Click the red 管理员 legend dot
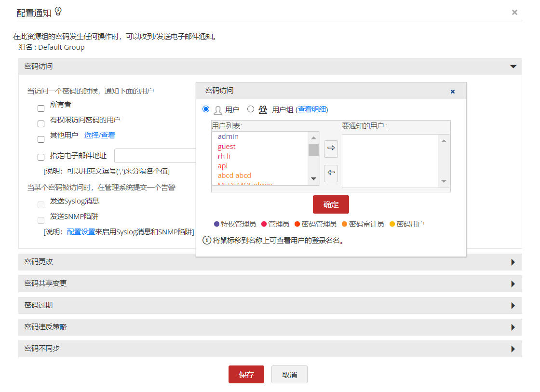Image resolution: width=540 pixels, height=392 pixels. [x=264, y=224]
